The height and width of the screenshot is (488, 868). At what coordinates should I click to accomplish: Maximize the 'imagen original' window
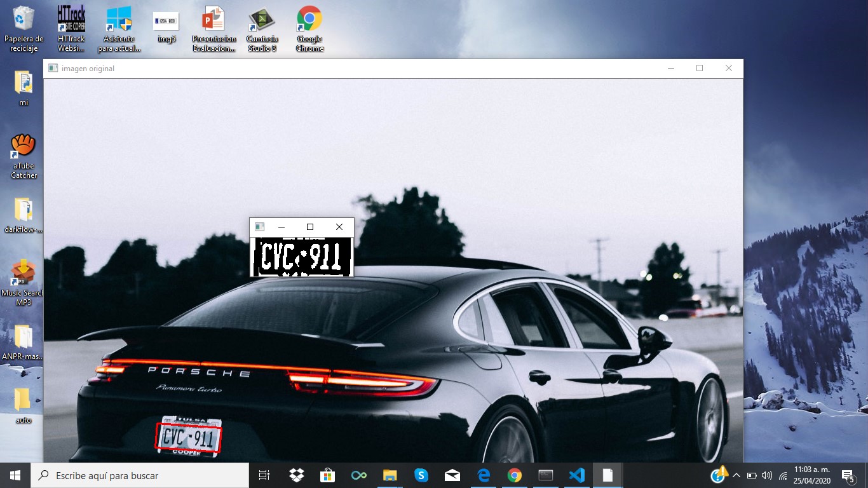pos(700,69)
